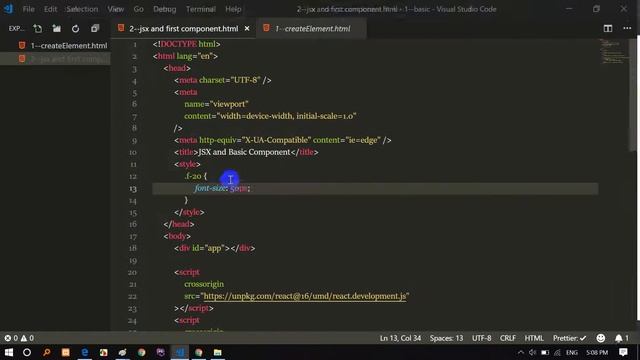The height and width of the screenshot is (360, 640).
Task: Click the volume speaker tray icon
Action: pyautogui.click(x=532, y=352)
